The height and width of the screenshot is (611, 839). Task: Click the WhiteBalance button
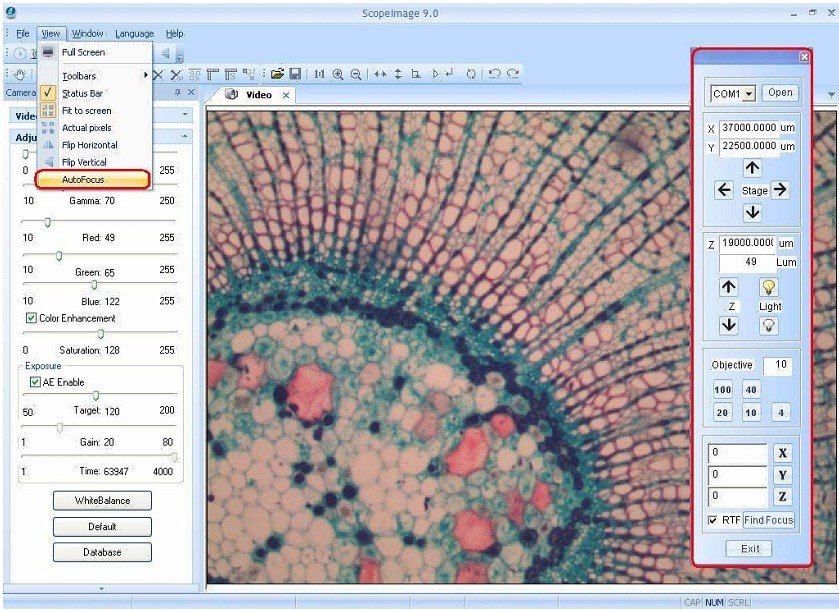[102, 501]
